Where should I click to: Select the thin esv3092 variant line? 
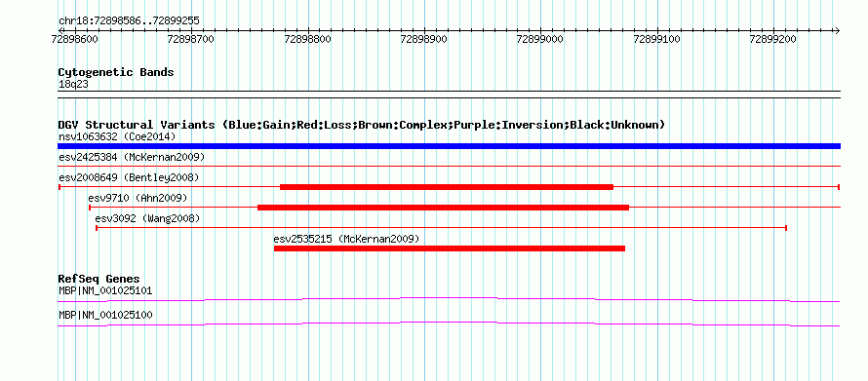441,228
